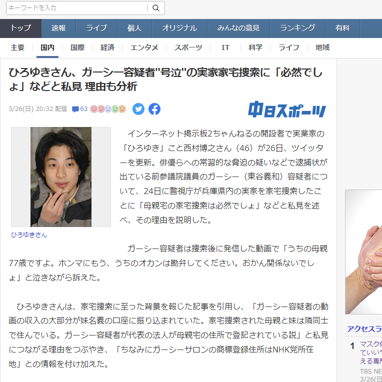Enlarge the ひろゆきさん article photo
This screenshot has width=382, height=382.
(61, 177)
